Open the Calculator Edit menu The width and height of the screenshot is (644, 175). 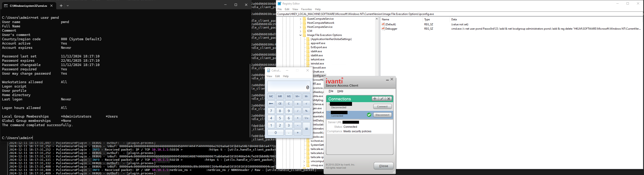click(278, 76)
